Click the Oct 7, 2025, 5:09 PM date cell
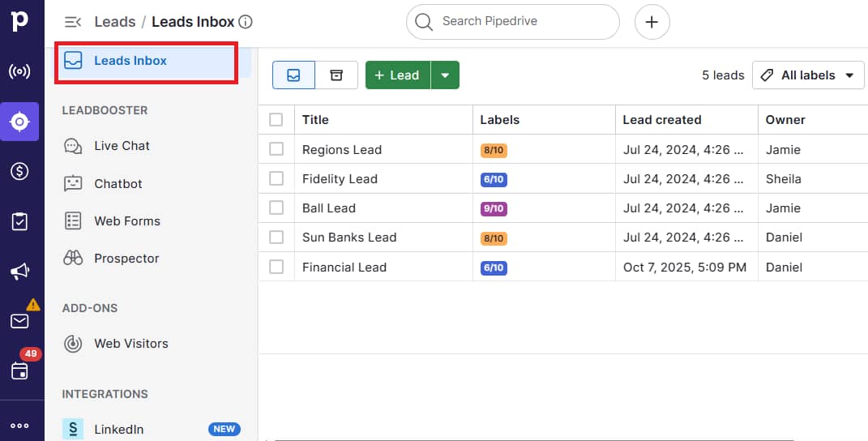868x441 pixels. coord(685,267)
